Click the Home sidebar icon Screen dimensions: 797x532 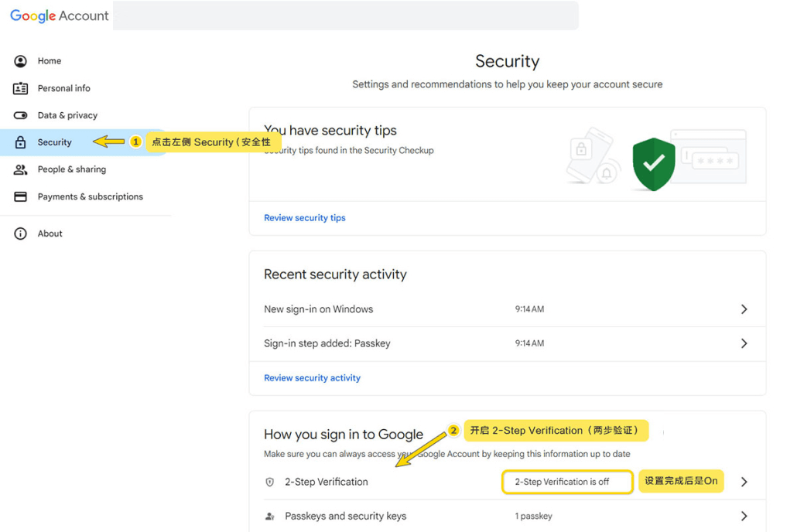(x=21, y=61)
